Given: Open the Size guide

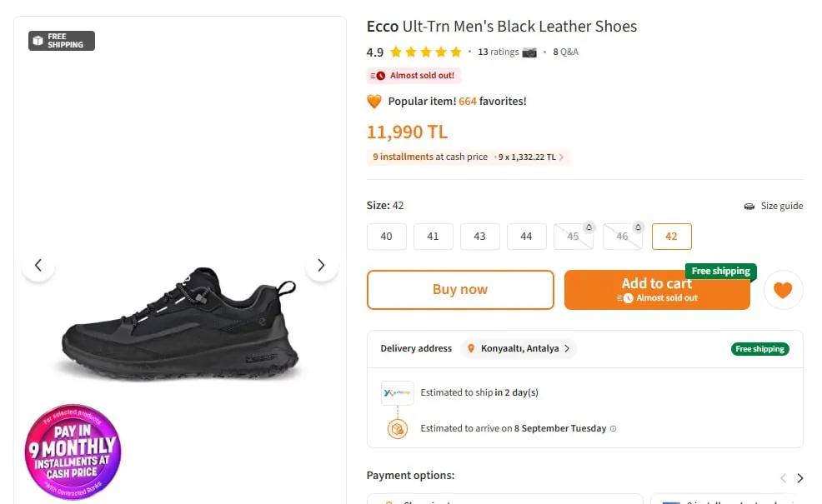Looking at the screenshot, I should (774, 206).
